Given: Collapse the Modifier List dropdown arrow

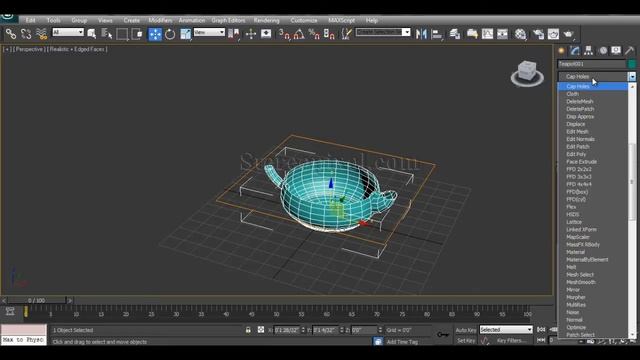Looking at the screenshot, I should [632, 76].
